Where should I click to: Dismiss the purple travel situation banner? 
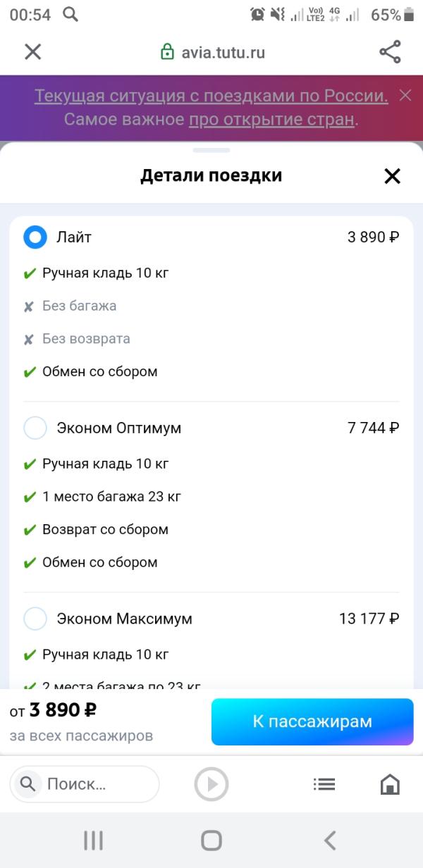pos(405,95)
